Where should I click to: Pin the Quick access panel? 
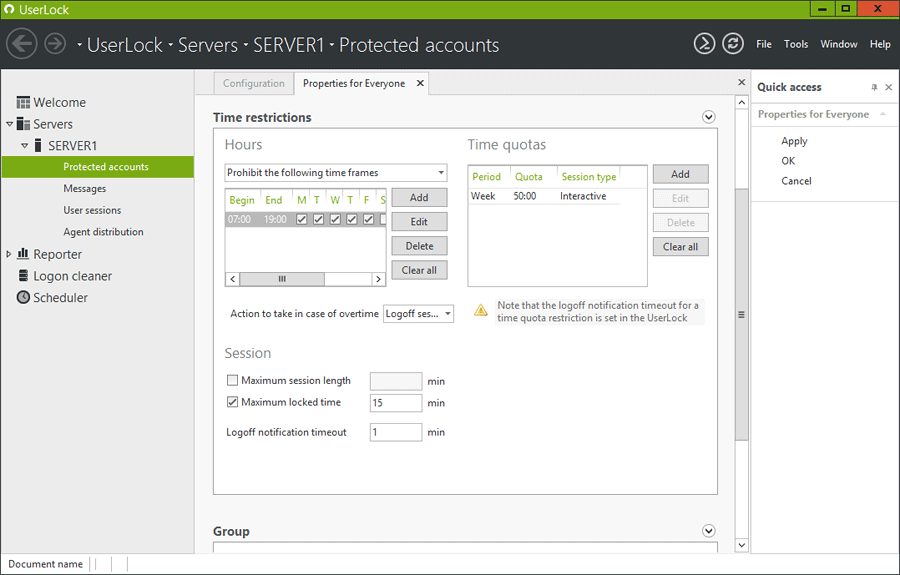pyautogui.click(x=874, y=87)
